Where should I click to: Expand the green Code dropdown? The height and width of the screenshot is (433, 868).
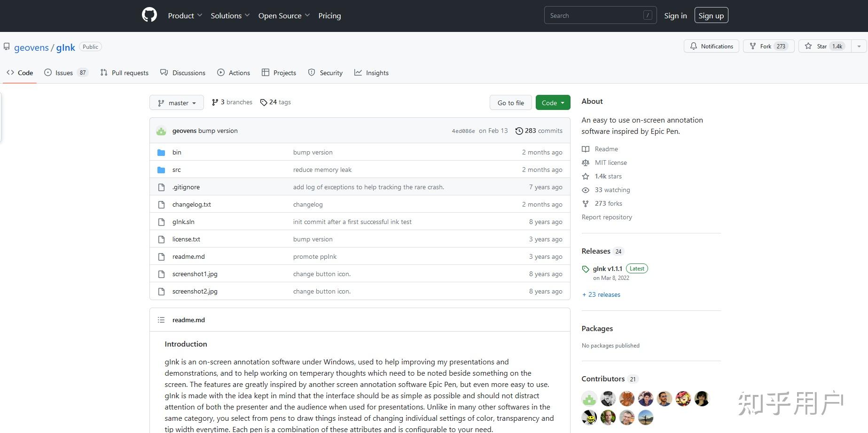(x=553, y=103)
